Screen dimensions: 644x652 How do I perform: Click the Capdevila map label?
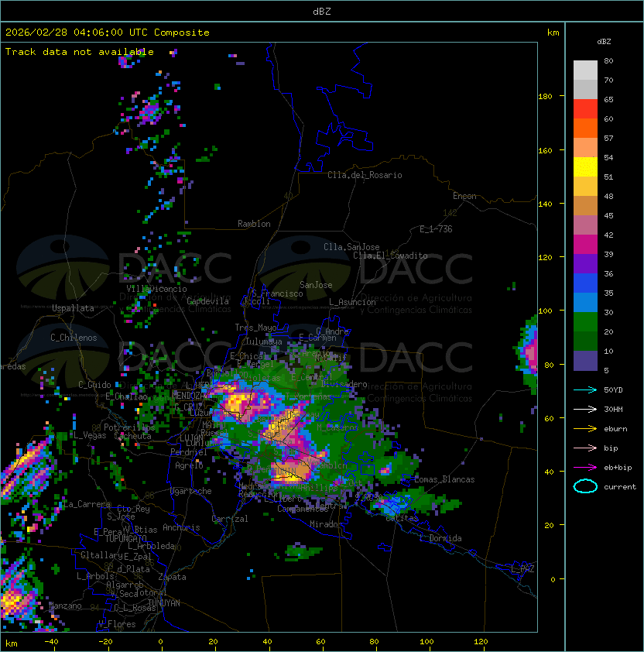207,301
